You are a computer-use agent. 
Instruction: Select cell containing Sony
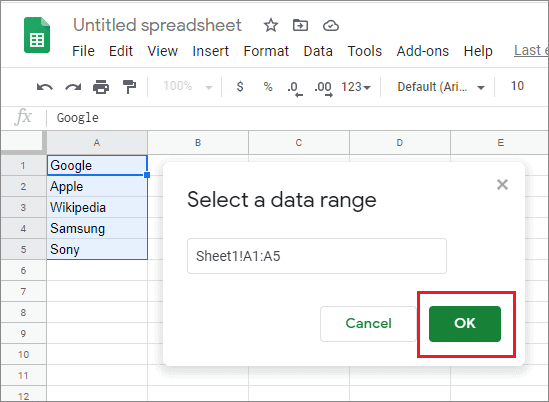[97, 249]
